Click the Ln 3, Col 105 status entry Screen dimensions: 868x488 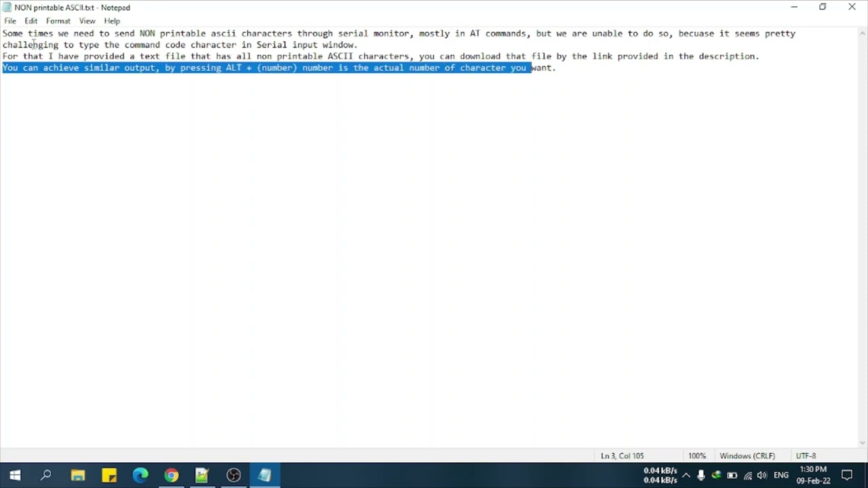[622, 456]
